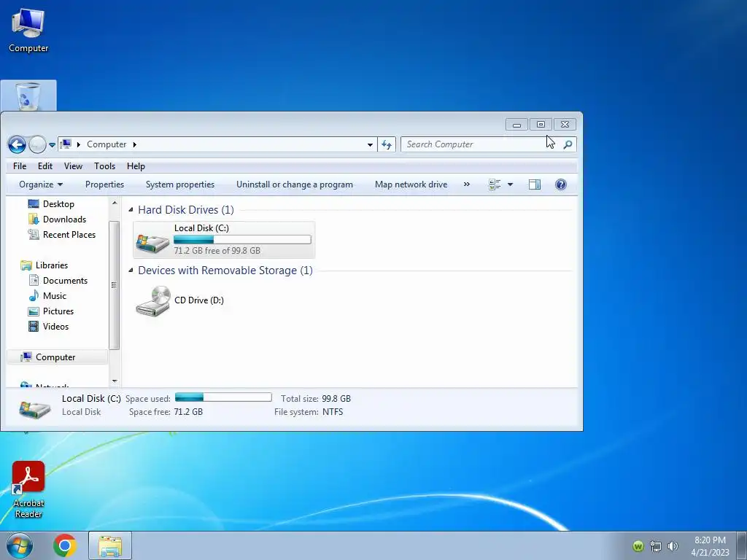747x560 pixels.
Task: Open the recent pages dropdown arrow
Action: pyautogui.click(x=52, y=145)
